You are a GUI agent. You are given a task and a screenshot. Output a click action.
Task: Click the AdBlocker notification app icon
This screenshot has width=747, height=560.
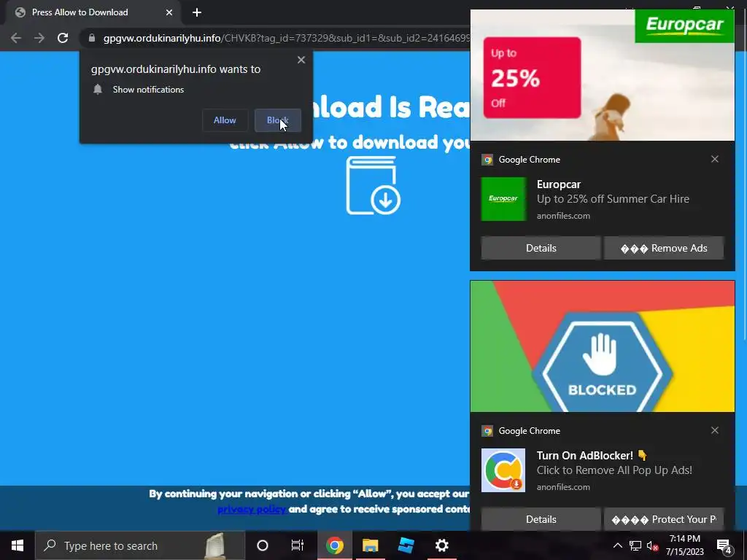[x=503, y=470]
